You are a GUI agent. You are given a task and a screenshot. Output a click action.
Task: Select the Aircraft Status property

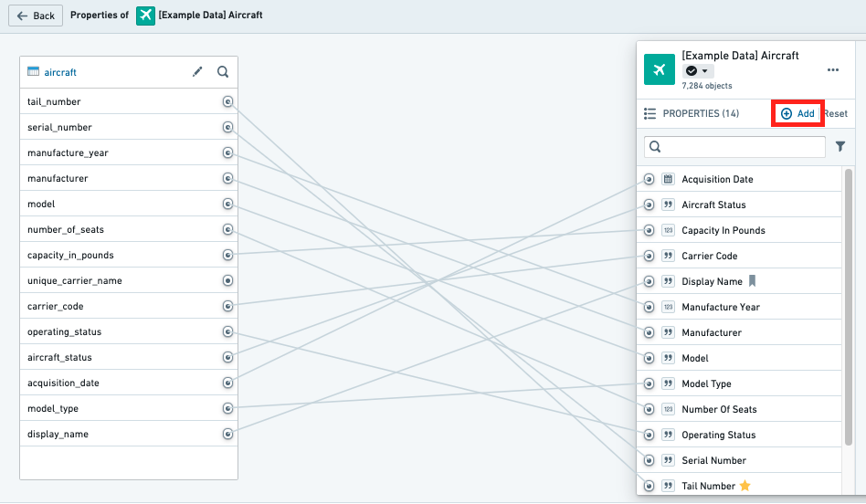coord(739,205)
